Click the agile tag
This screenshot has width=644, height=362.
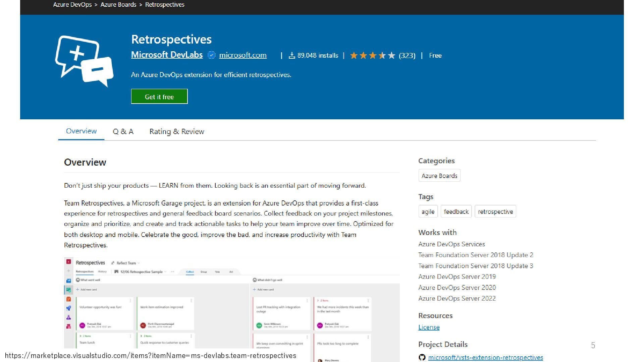click(428, 212)
